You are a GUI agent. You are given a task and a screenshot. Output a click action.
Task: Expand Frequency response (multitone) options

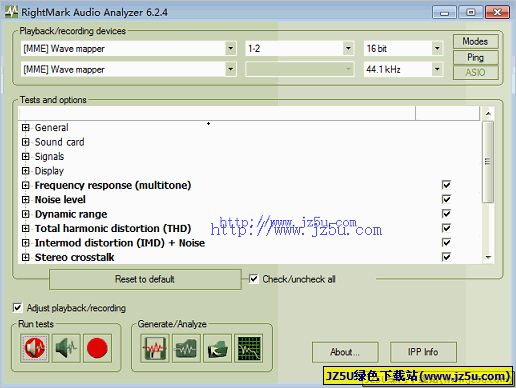pos(26,185)
